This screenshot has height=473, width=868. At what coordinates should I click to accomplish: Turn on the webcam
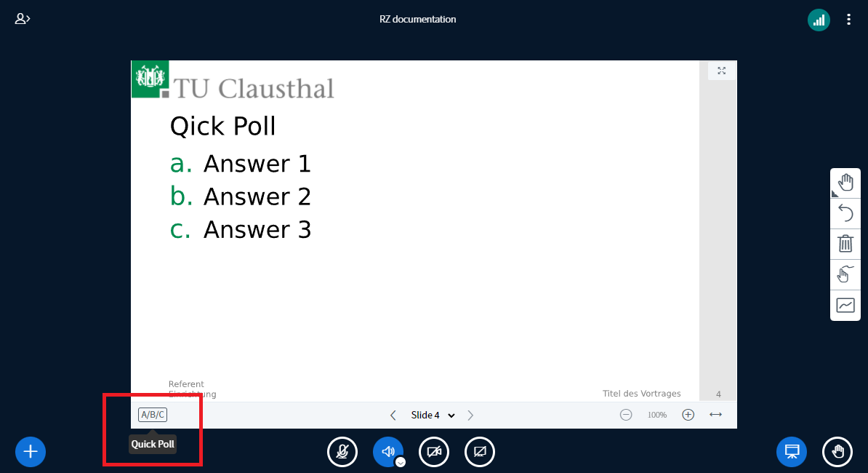(434, 452)
